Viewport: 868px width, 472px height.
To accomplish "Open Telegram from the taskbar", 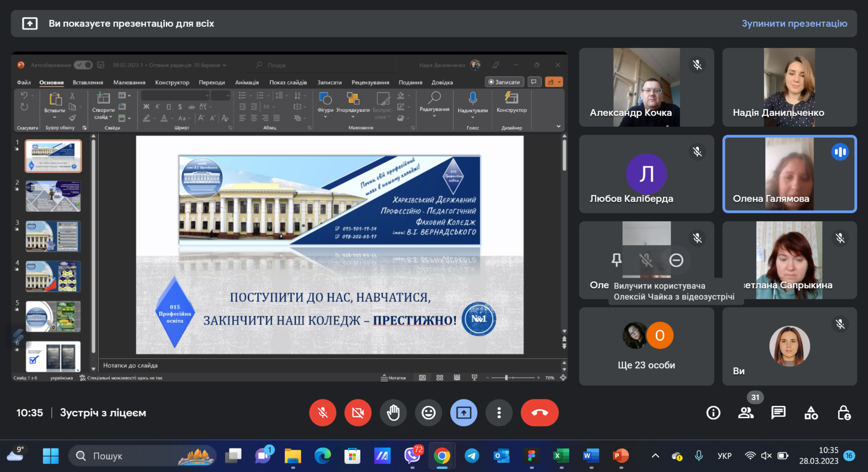I will [472, 456].
